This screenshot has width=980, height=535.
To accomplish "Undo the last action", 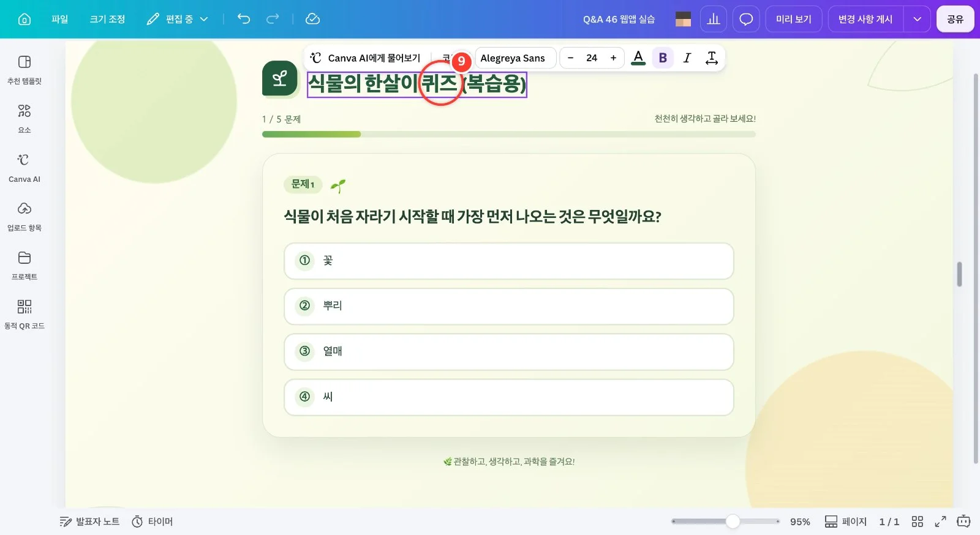I will pos(244,19).
